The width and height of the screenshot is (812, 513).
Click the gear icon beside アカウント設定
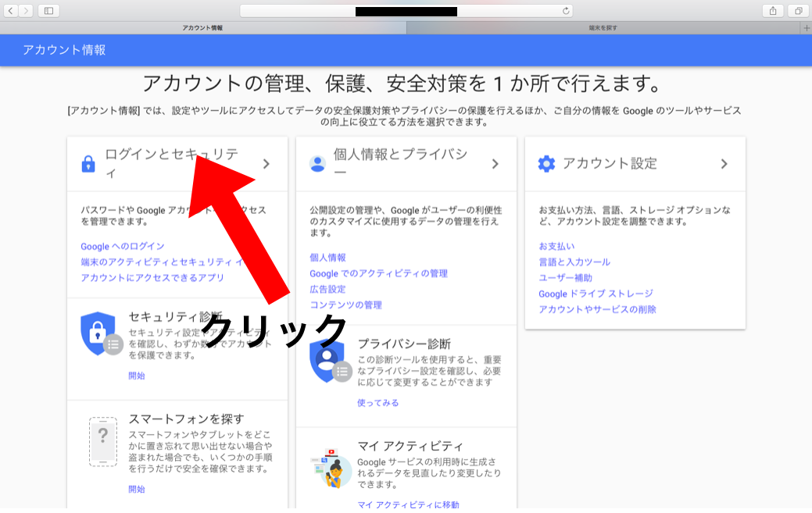pos(546,164)
